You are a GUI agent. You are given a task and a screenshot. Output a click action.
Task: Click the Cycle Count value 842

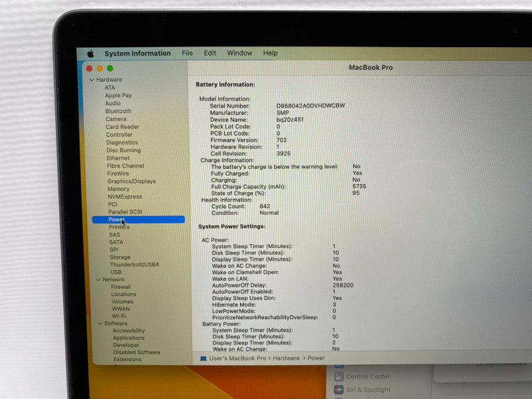click(x=265, y=206)
